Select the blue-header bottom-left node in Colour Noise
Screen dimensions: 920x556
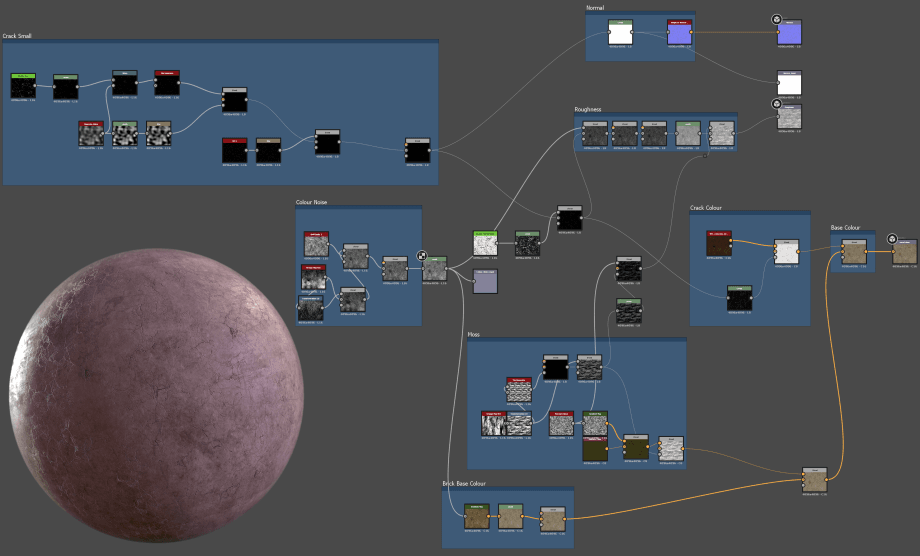[310, 308]
